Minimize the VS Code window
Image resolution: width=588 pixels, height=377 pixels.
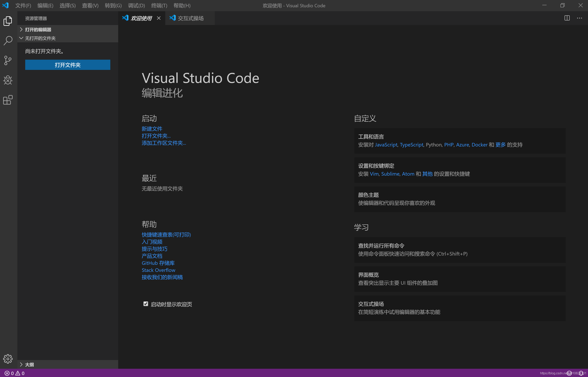coord(544,5)
